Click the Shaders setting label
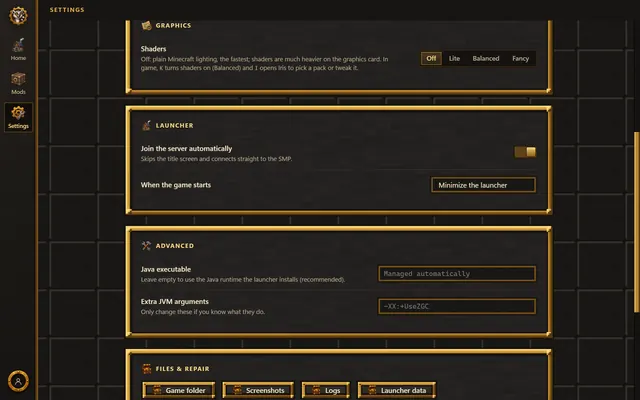640x400 pixels. [153, 49]
